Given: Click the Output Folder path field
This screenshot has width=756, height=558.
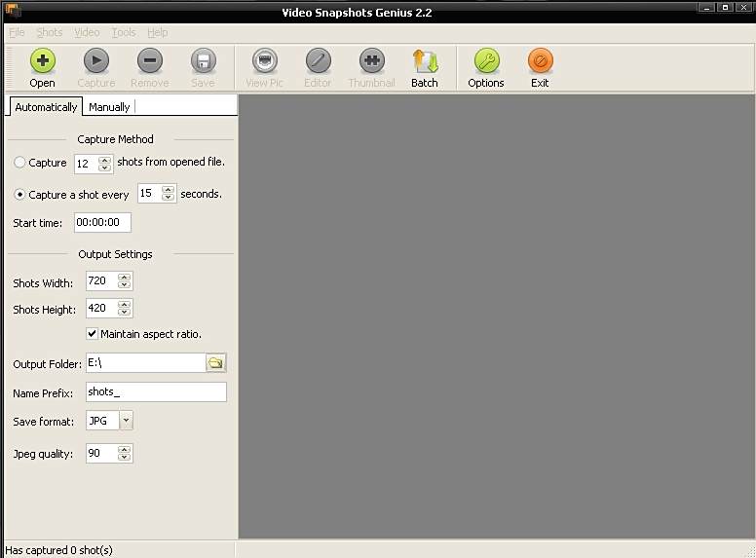Looking at the screenshot, I should click(x=146, y=363).
